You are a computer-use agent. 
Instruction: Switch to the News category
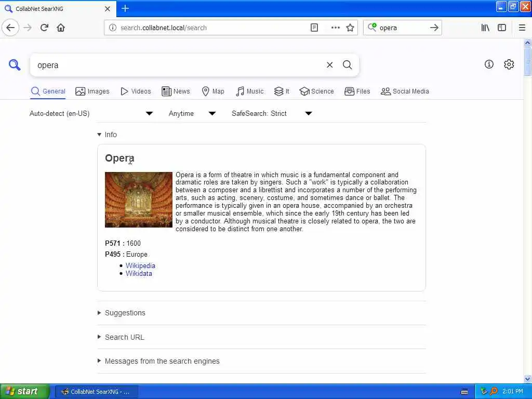click(x=176, y=91)
